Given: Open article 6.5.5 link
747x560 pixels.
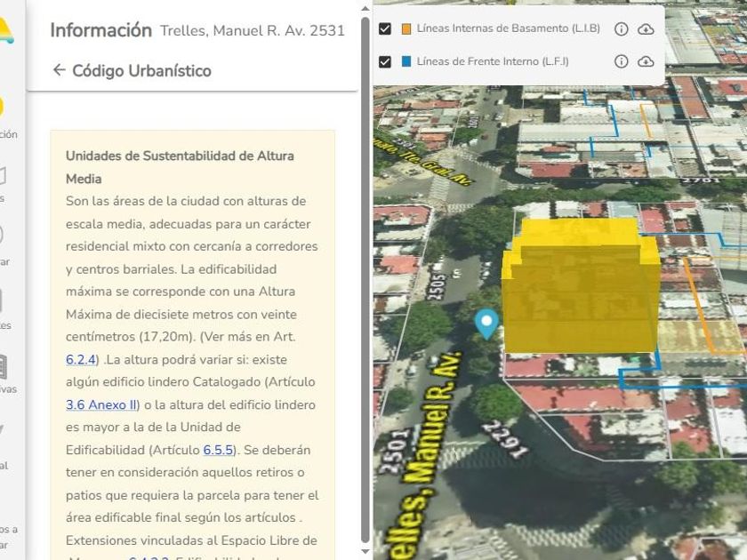Looking at the screenshot, I should (x=218, y=450).
